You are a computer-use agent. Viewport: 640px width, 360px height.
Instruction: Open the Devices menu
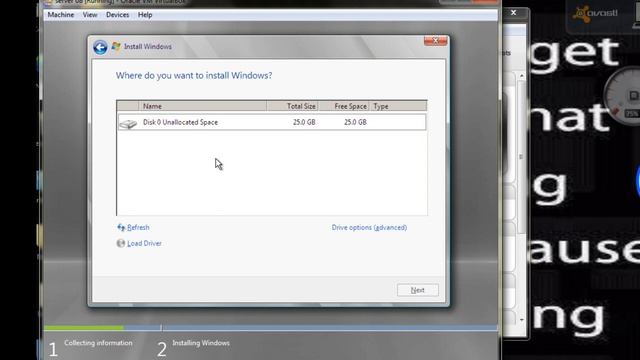coord(118,15)
